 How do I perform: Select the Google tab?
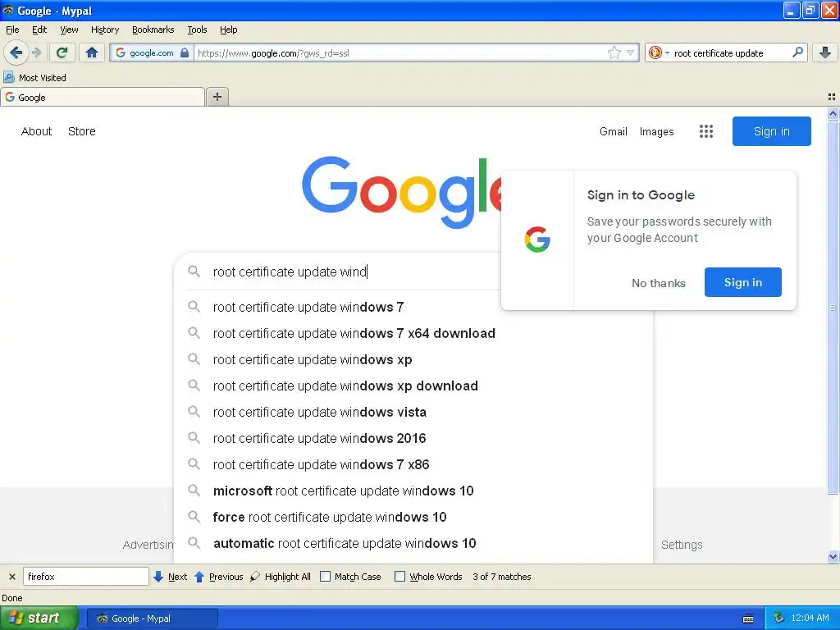click(103, 97)
